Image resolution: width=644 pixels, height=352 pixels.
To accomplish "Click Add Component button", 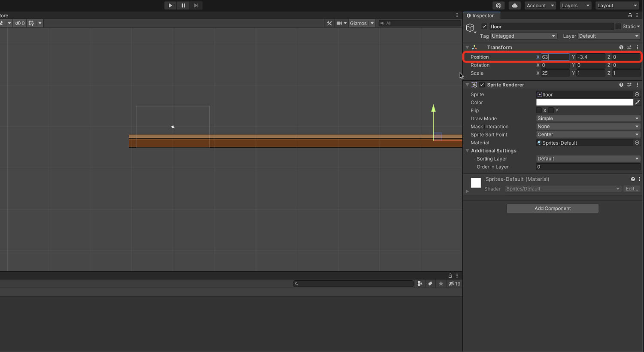I will pos(553,209).
